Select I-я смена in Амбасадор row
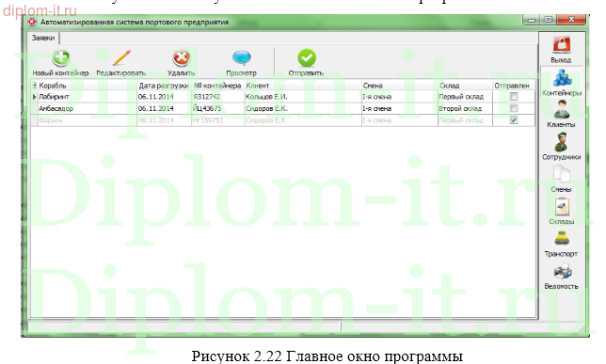Viewport: 606px width, 364px height. (399, 108)
